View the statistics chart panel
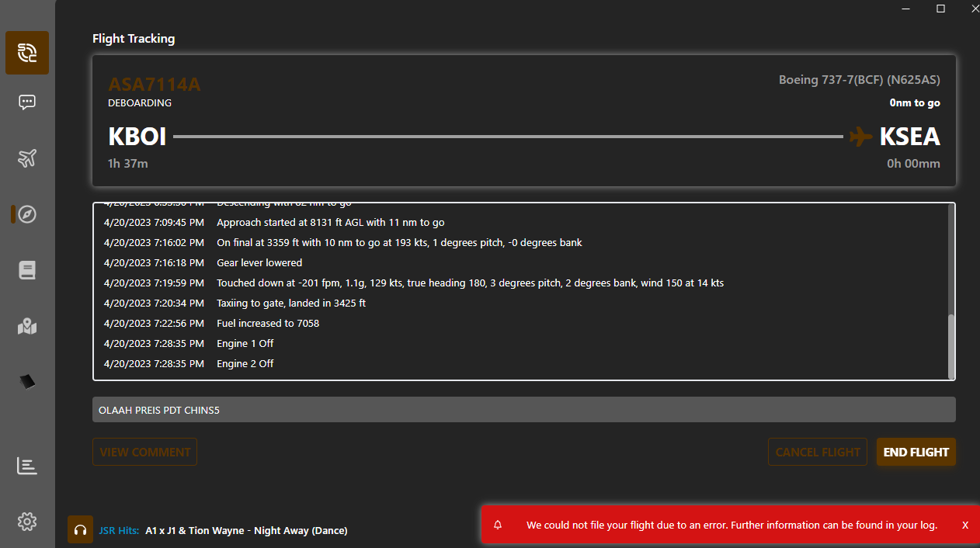The image size is (980, 548). coord(26,466)
